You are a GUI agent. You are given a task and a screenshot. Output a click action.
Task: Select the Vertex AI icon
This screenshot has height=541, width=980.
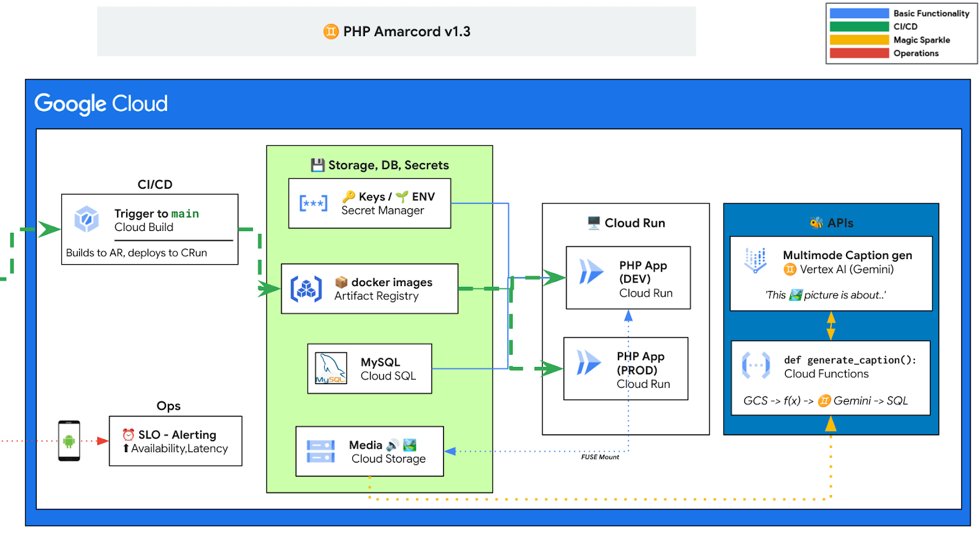(x=755, y=260)
